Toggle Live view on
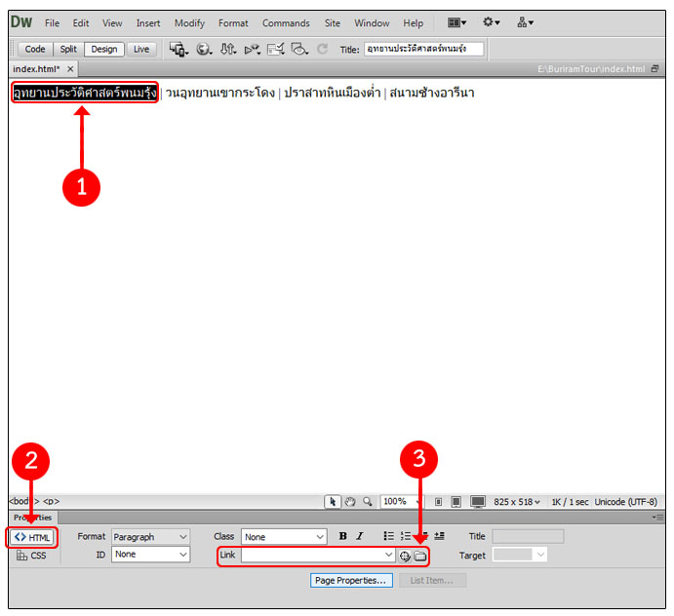 [x=141, y=49]
